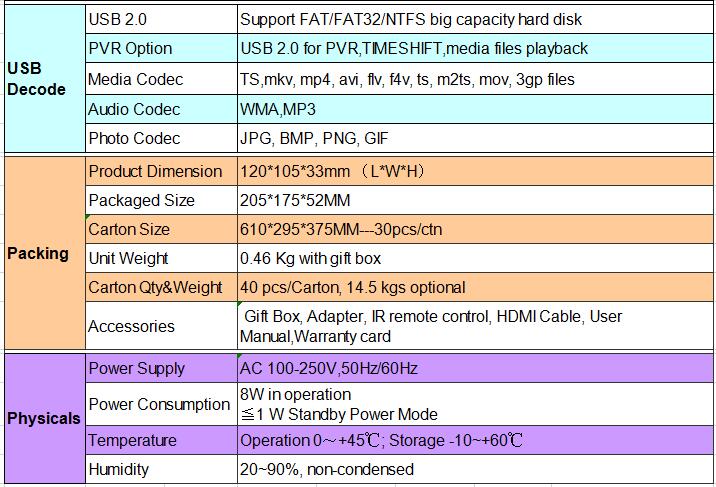Select the Carton Size label cell
The width and height of the screenshot is (716, 487).
160,229
